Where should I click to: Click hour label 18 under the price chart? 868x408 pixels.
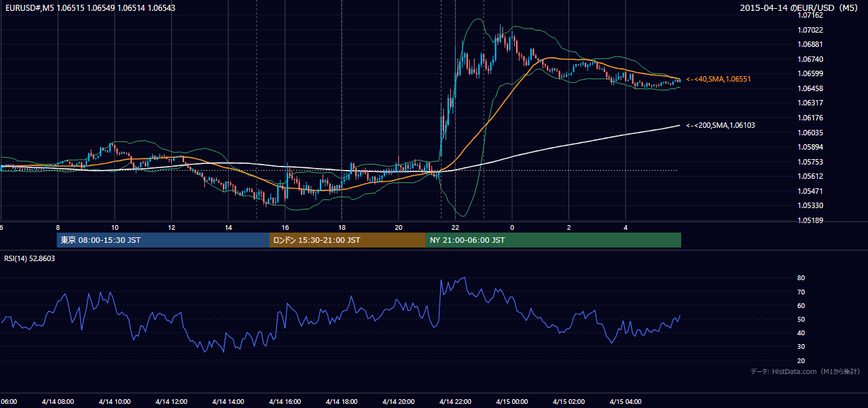(342, 228)
